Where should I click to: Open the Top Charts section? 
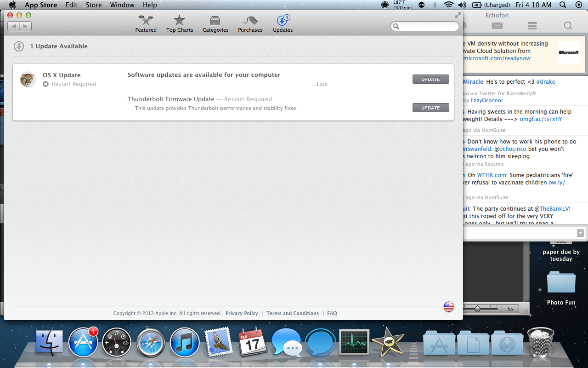click(x=180, y=24)
